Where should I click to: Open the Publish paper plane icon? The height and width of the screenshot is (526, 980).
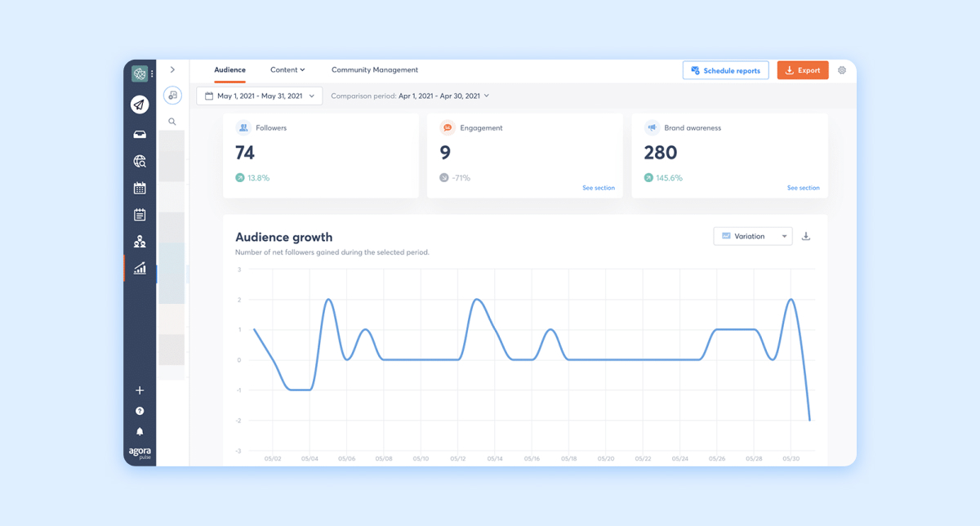point(140,105)
